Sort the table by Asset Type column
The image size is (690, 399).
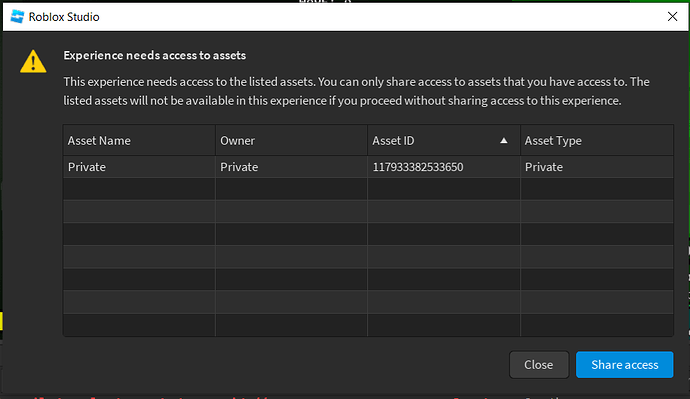(553, 141)
